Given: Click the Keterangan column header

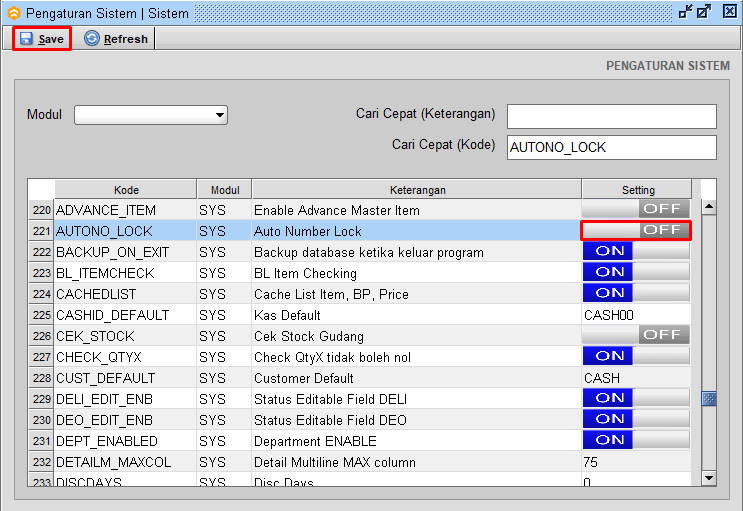Looking at the screenshot, I should (x=417, y=190).
